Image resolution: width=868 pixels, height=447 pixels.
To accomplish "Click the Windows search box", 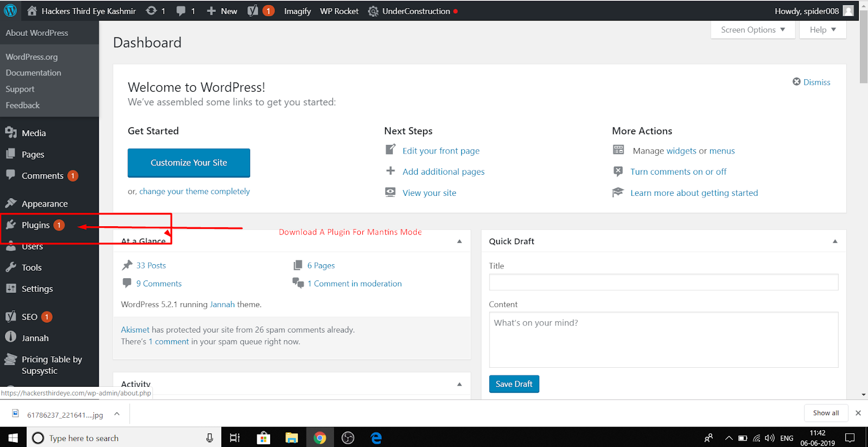I will [x=124, y=438].
